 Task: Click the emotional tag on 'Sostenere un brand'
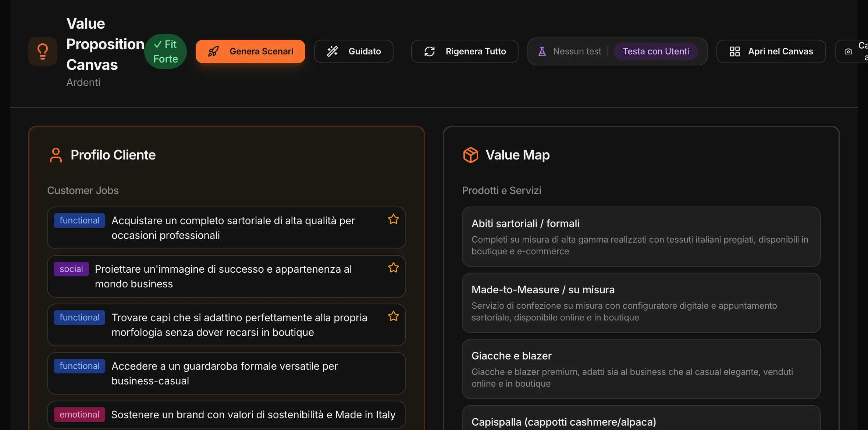point(79,415)
